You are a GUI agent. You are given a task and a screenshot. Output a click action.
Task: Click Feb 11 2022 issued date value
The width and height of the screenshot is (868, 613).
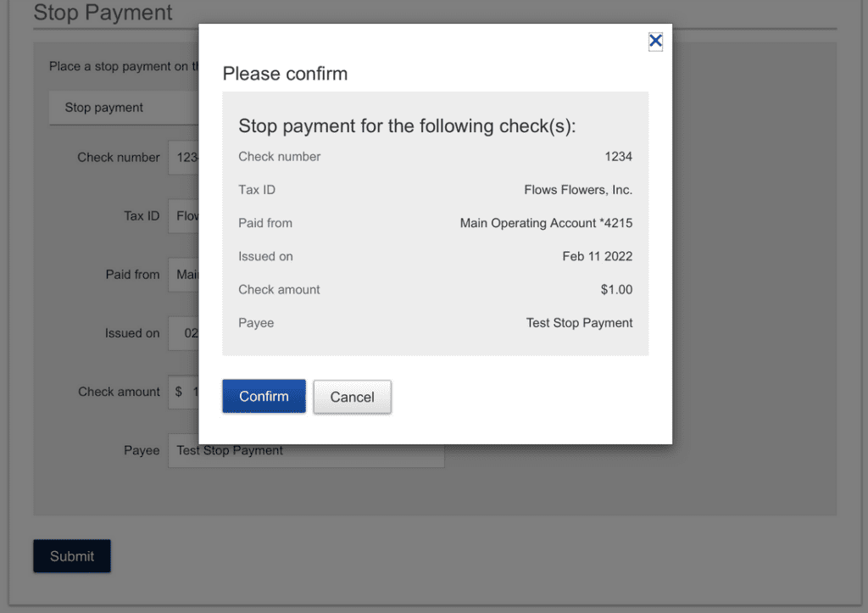point(598,256)
